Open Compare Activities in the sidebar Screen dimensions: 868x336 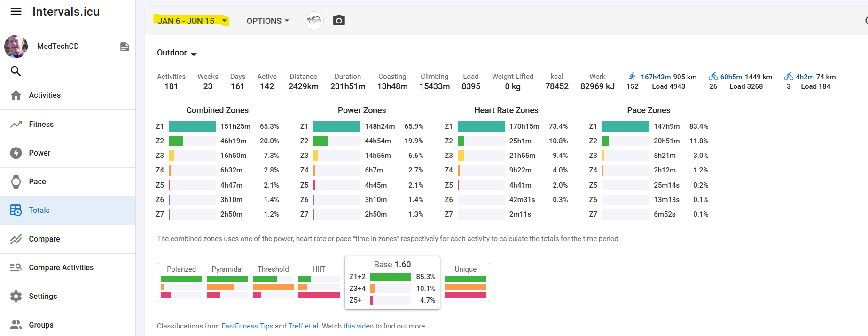[x=61, y=267]
